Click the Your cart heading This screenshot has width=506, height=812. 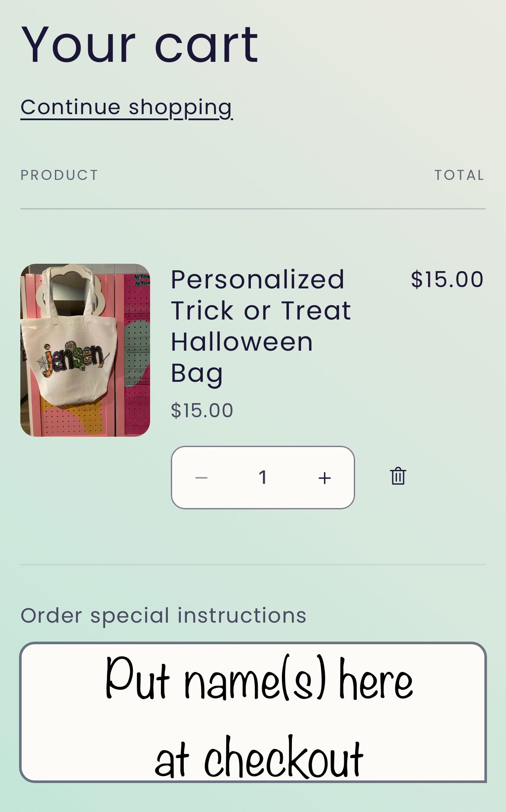pos(140,45)
